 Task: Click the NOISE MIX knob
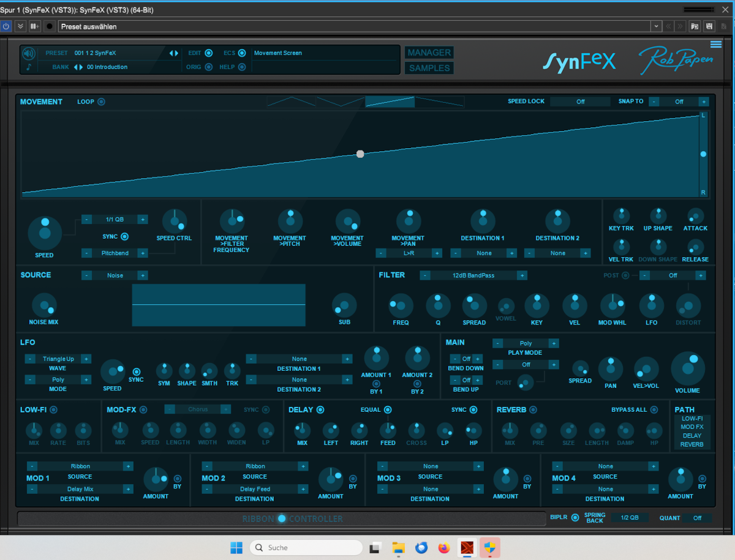[x=44, y=305]
